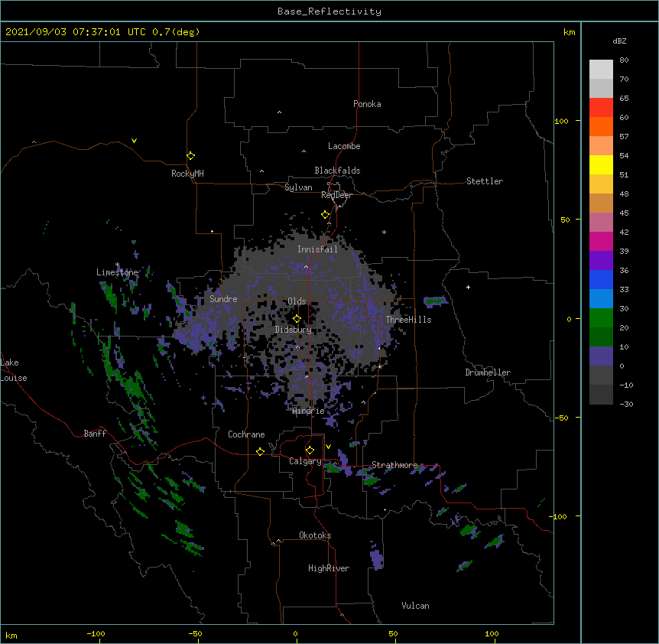
Task: Click the ThreeHills city label
Action: pos(408,320)
